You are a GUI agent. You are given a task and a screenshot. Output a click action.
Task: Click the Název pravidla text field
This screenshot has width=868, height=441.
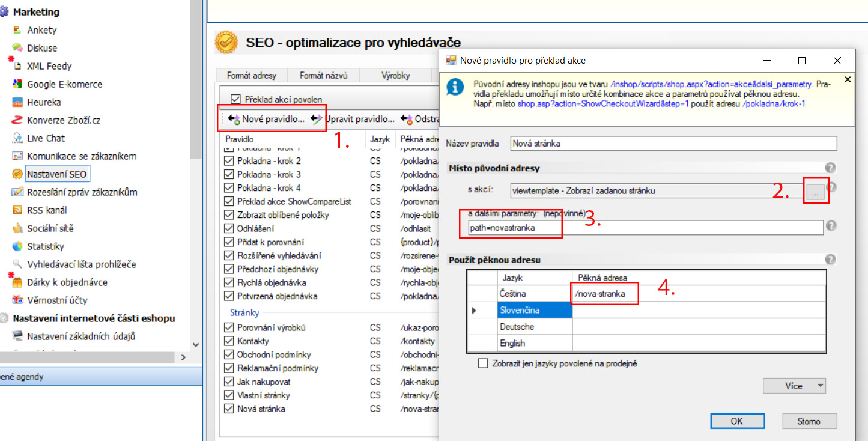[673, 144]
